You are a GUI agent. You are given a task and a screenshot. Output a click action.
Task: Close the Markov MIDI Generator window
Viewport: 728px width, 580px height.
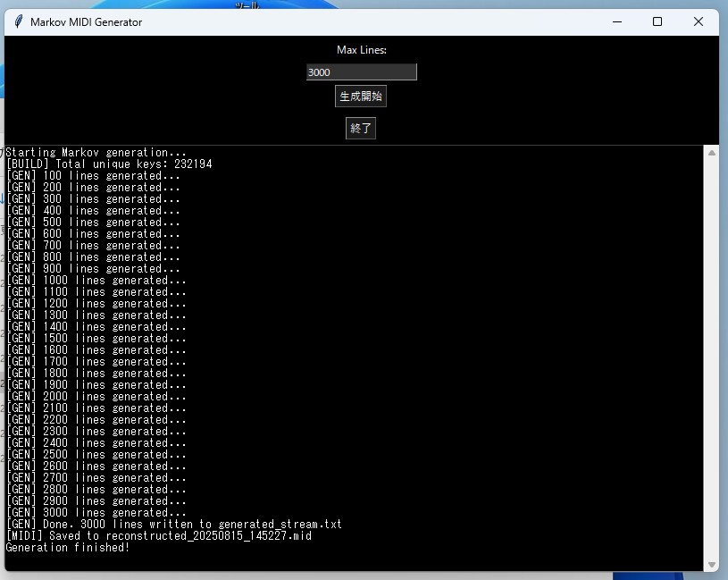tap(699, 21)
